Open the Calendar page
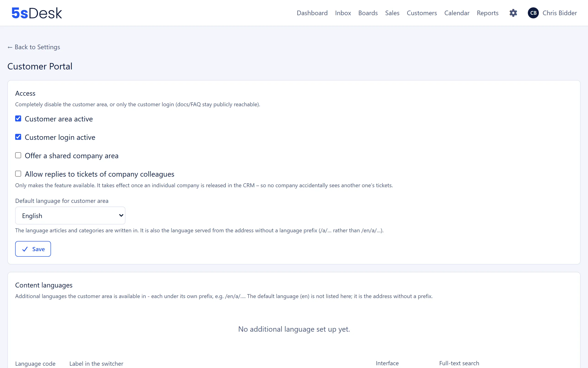This screenshot has height=368, width=588. (457, 13)
